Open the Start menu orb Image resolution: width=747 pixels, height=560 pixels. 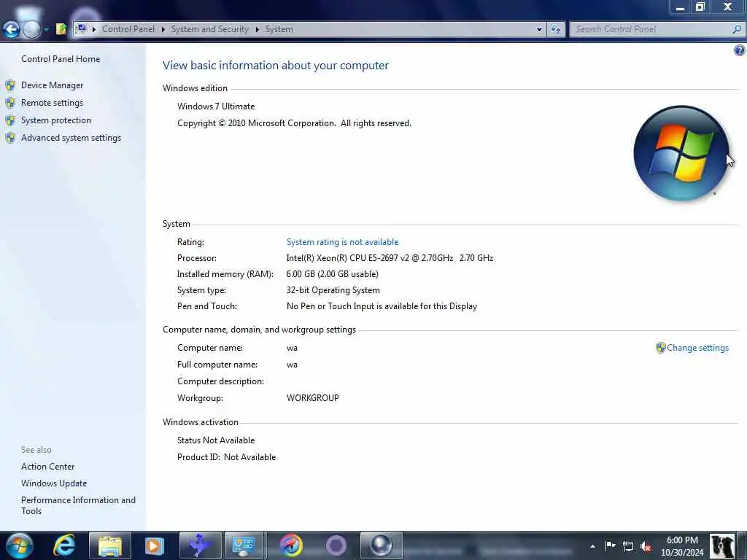20,545
